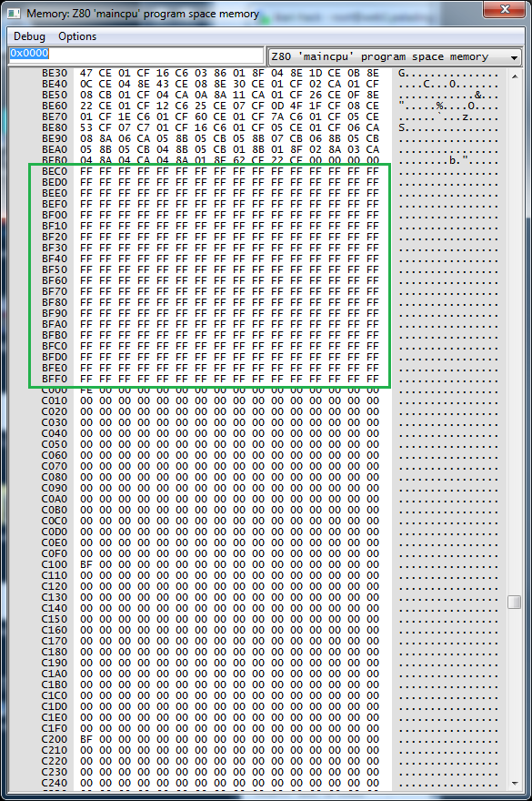Screen dimensions: 532x801
Task: Select address label BF00
Action: click(x=55, y=215)
